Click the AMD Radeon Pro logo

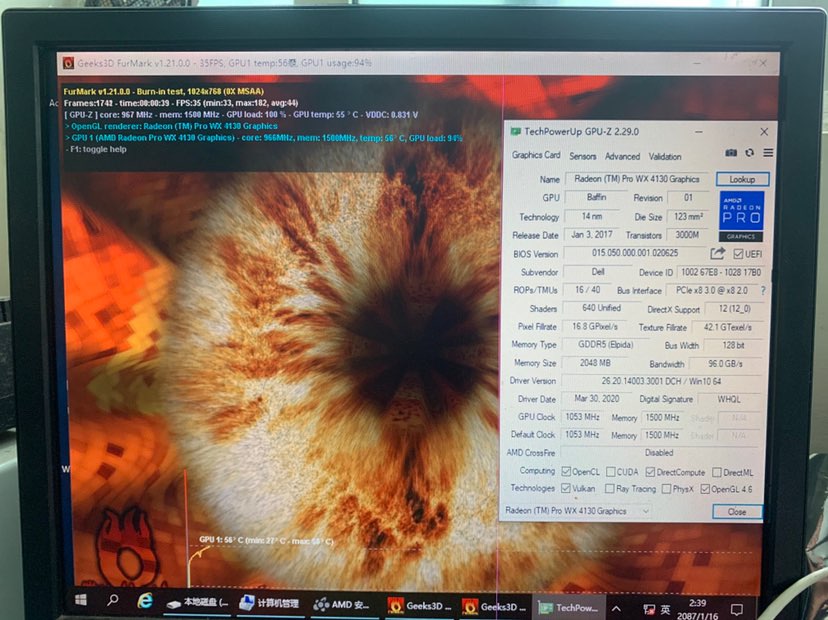pyautogui.click(x=741, y=216)
